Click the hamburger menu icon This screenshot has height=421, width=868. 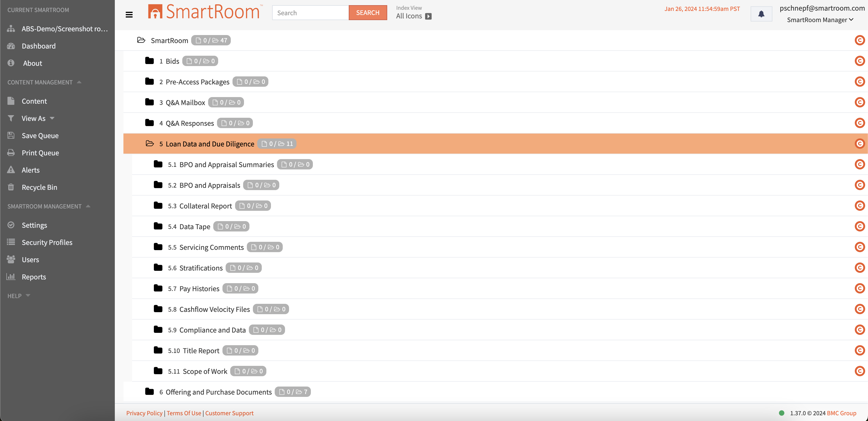129,14
